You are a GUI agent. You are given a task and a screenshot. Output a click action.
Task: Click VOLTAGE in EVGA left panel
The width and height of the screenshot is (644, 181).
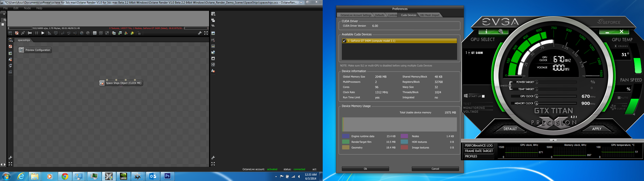pos(471,112)
